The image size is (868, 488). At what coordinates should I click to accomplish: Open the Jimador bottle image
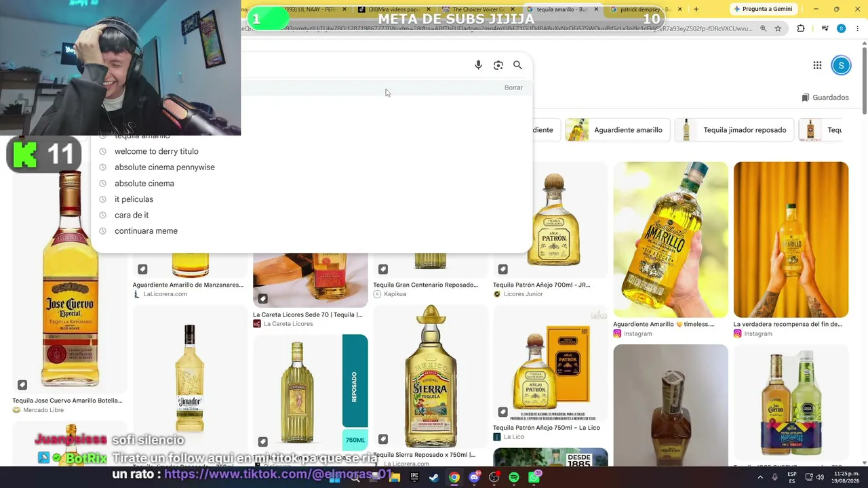(x=190, y=378)
